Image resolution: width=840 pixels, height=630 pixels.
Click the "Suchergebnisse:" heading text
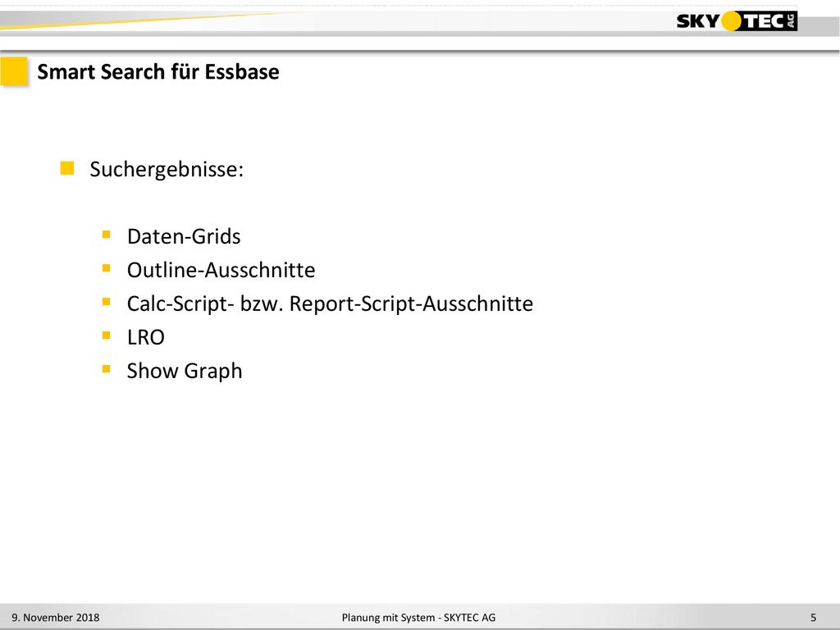[167, 169]
